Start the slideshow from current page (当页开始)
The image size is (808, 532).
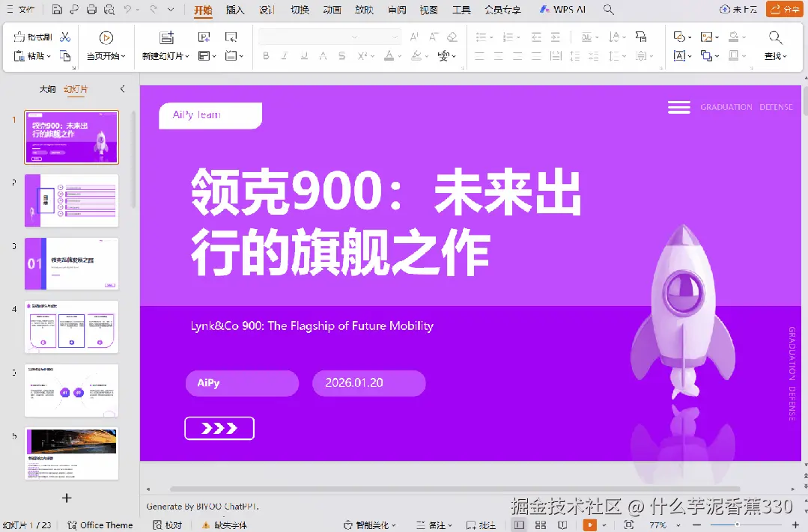pyautogui.click(x=106, y=46)
